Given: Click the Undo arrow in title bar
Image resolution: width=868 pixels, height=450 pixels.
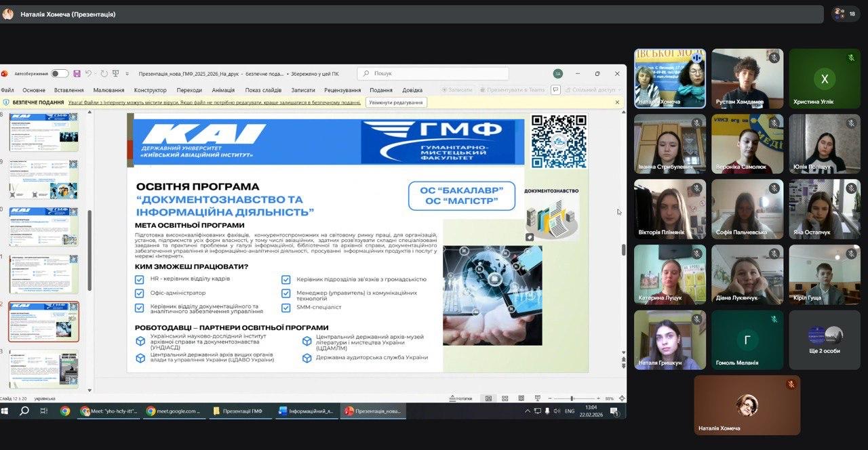Looking at the screenshot, I should (x=89, y=73).
